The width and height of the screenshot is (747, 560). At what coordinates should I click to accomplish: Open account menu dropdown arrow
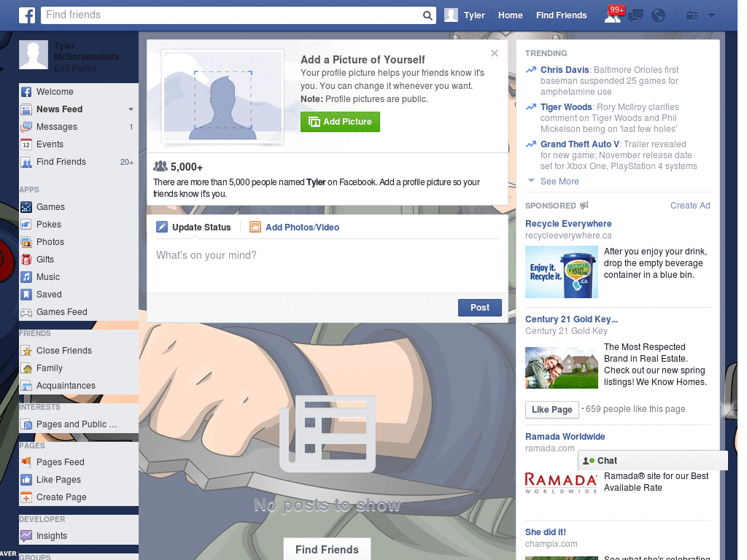[711, 16]
